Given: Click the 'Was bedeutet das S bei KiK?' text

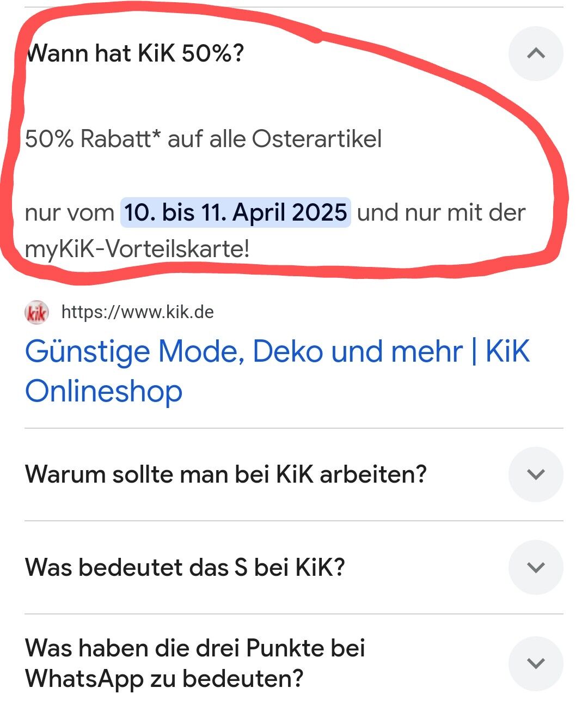Looking at the screenshot, I should coord(185,567).
